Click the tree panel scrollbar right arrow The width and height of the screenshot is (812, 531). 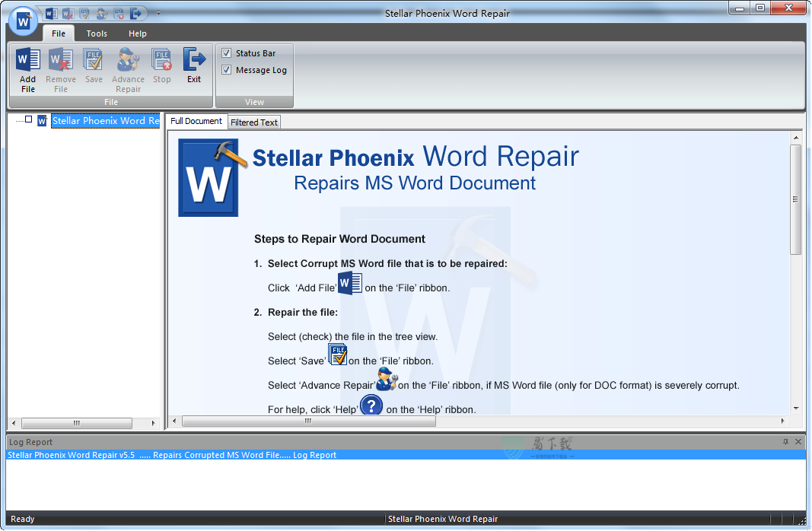tap(153, 423)
